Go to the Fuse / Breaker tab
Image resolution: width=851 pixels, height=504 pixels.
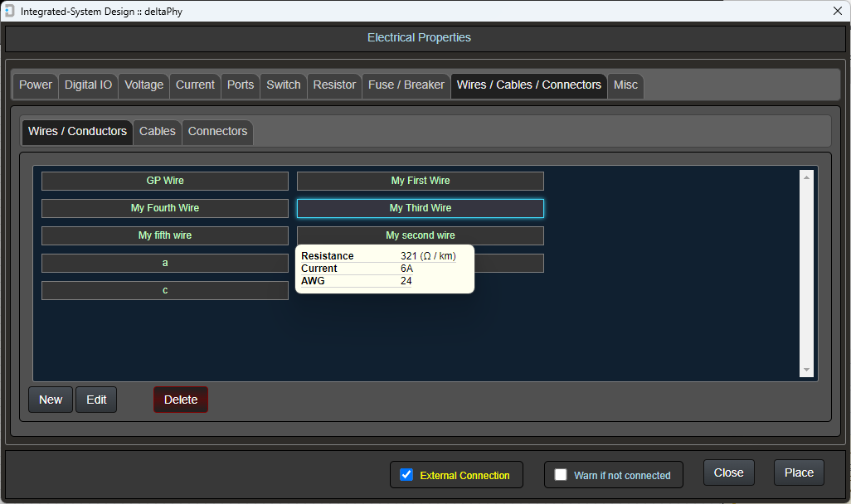406,85
